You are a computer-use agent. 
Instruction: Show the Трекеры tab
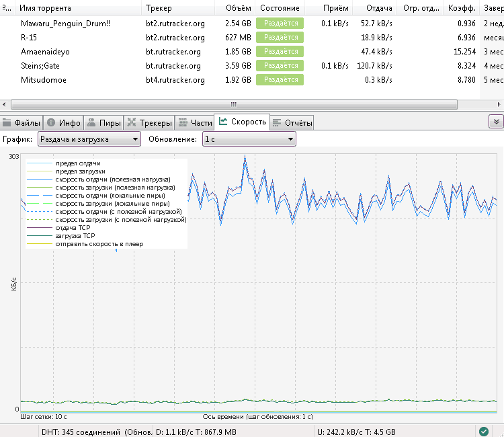(149, 123)
